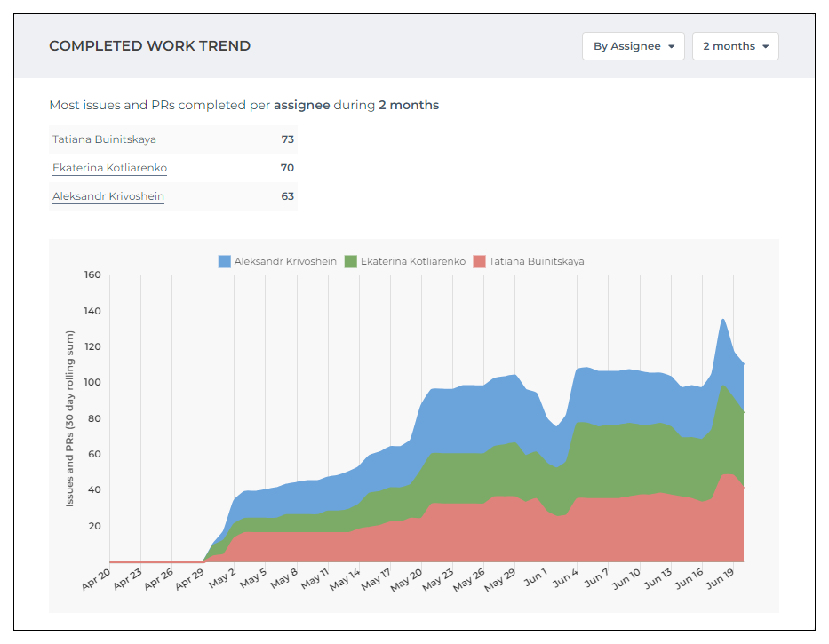Toggle Ekaterina Kotliarenko series via legend label
The width and height of the screenshot is (829, 644).
[413, 261]
